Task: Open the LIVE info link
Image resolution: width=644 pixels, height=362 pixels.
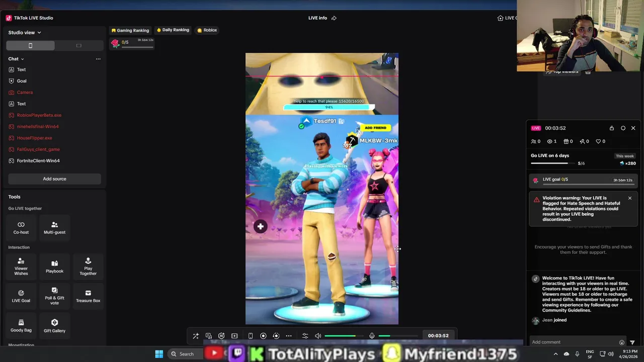Action: pyautogui.click(x=322, y=18)
